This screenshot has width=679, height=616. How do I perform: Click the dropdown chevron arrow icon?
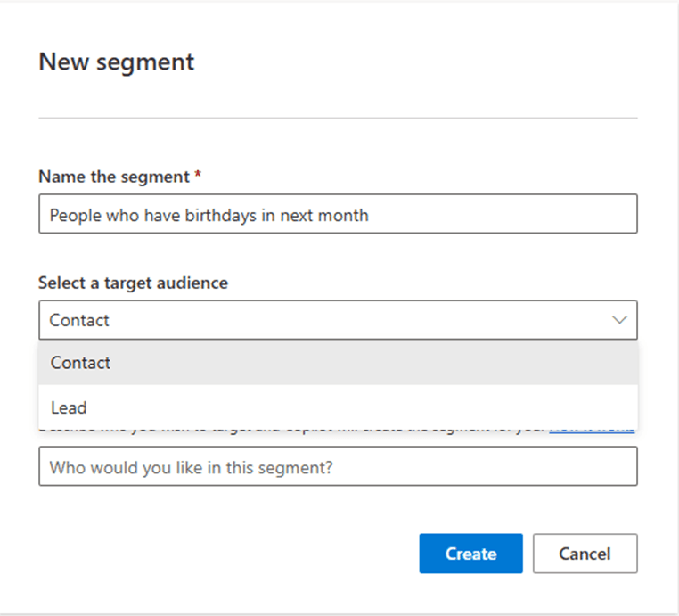[x=619, y=320]
